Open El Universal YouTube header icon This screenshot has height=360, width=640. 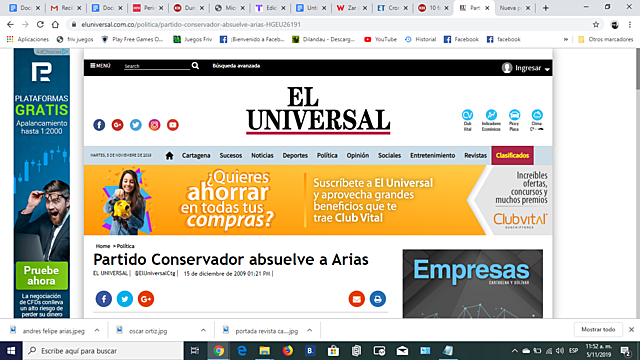pos(173,125)
